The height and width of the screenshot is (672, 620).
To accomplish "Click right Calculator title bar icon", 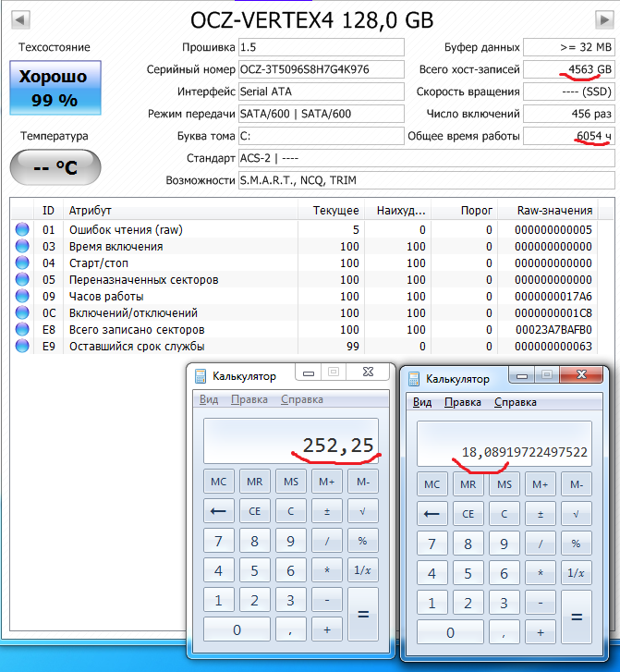I will [x=413, y=379].
